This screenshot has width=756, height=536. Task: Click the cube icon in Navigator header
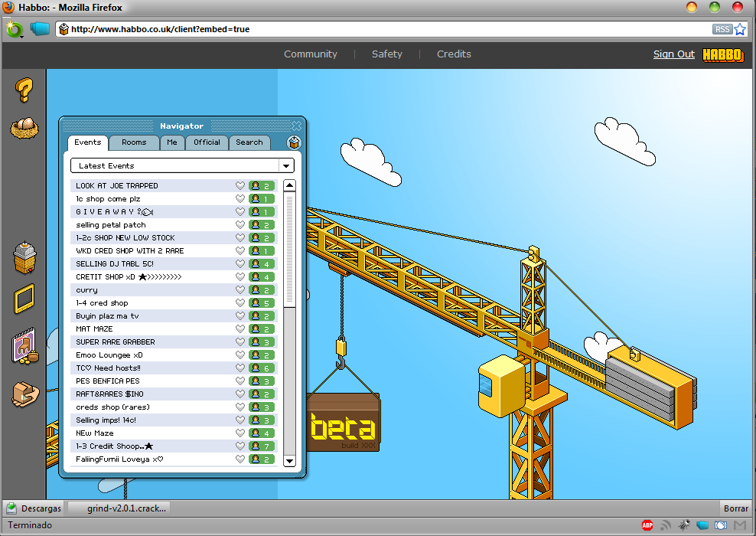294,142
